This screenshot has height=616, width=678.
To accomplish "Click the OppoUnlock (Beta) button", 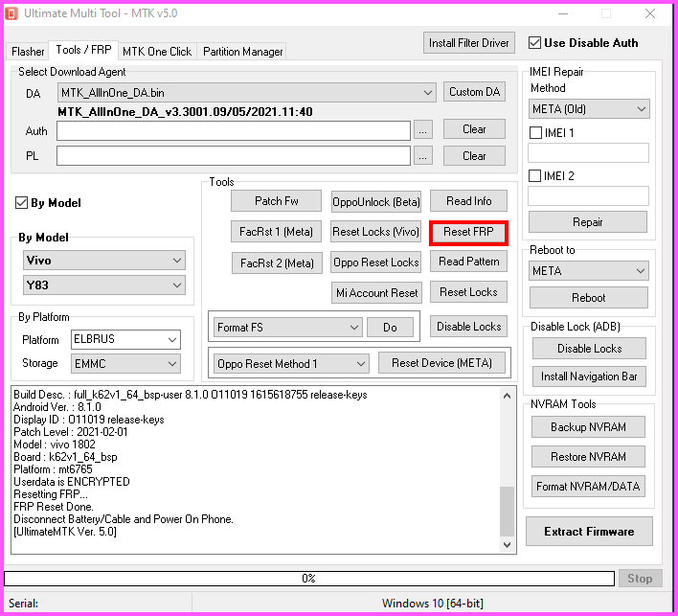I will pyautogui.click(x=376, y=201).
